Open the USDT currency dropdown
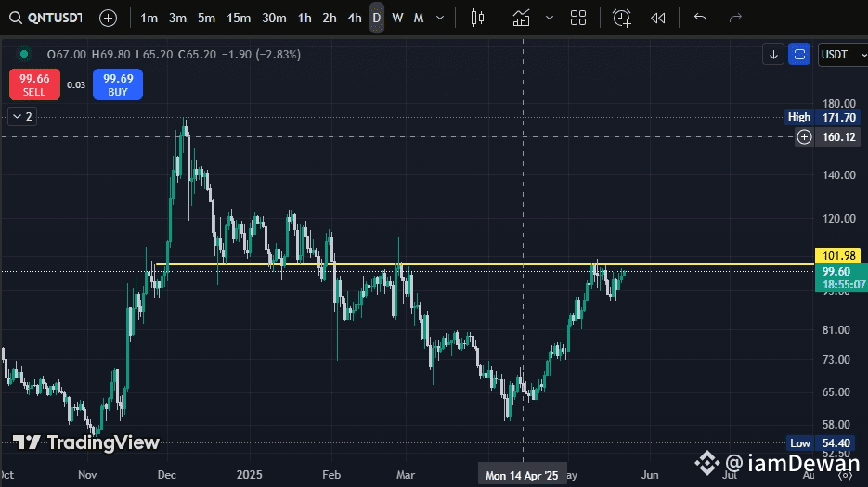868x487 pixels. pyautogui.click(x=843, y=54)
